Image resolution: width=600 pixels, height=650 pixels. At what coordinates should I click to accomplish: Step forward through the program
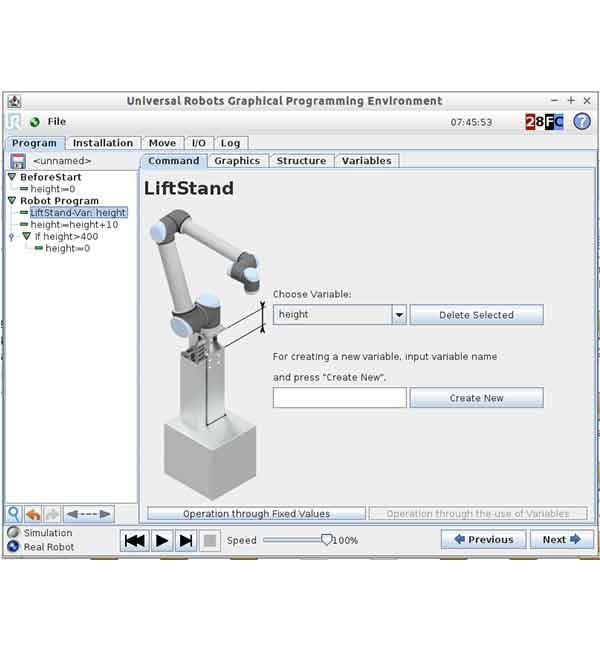[x=186, y=540]
